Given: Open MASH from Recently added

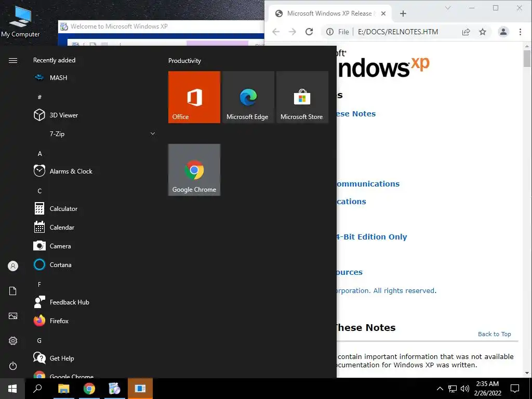Looking at the screenshot, I should tap(95, 78).
